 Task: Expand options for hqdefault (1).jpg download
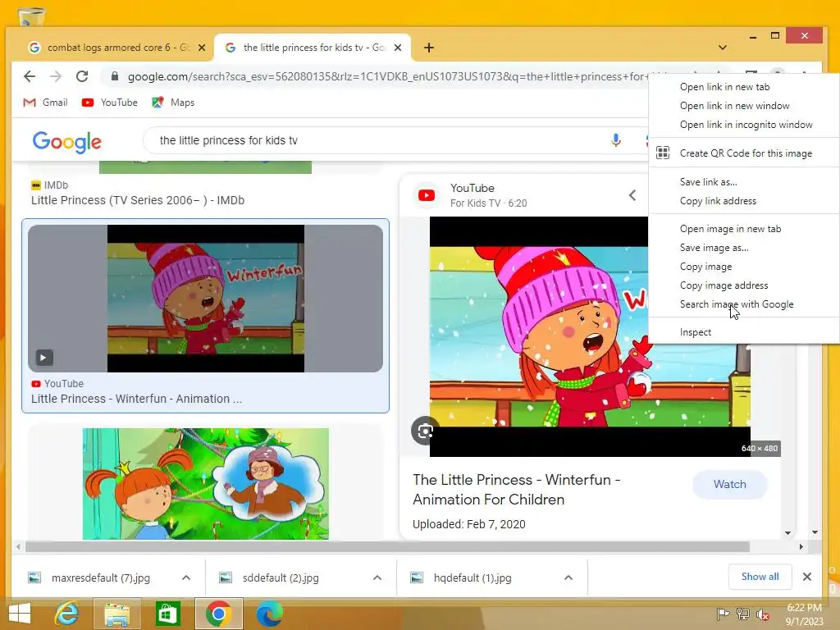click(568, 577)
